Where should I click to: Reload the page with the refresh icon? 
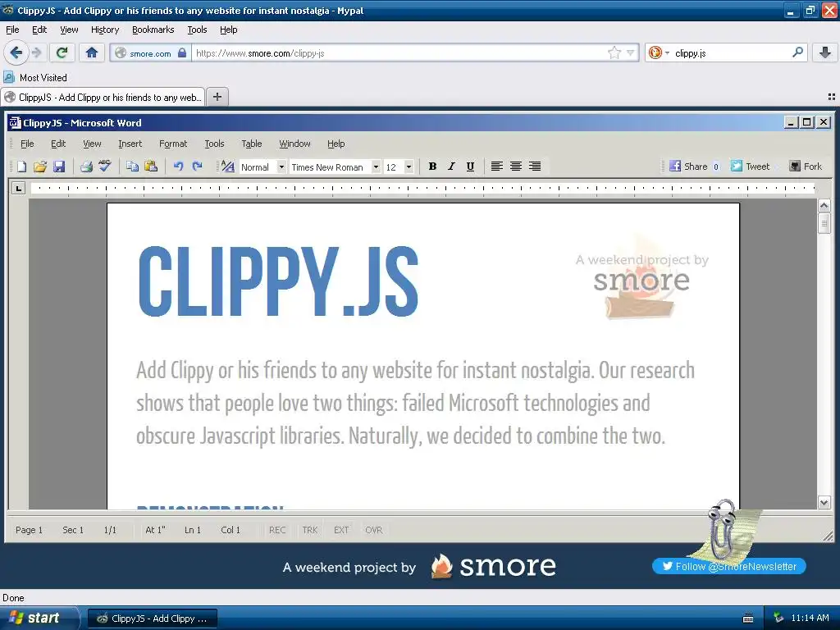tap(62, 52)
